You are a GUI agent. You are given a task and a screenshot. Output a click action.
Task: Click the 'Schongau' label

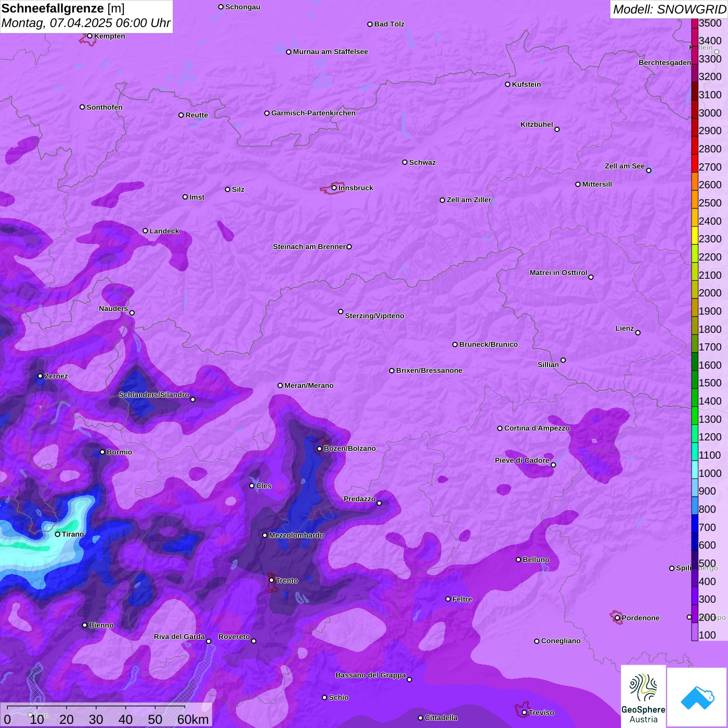pos(243,7)
